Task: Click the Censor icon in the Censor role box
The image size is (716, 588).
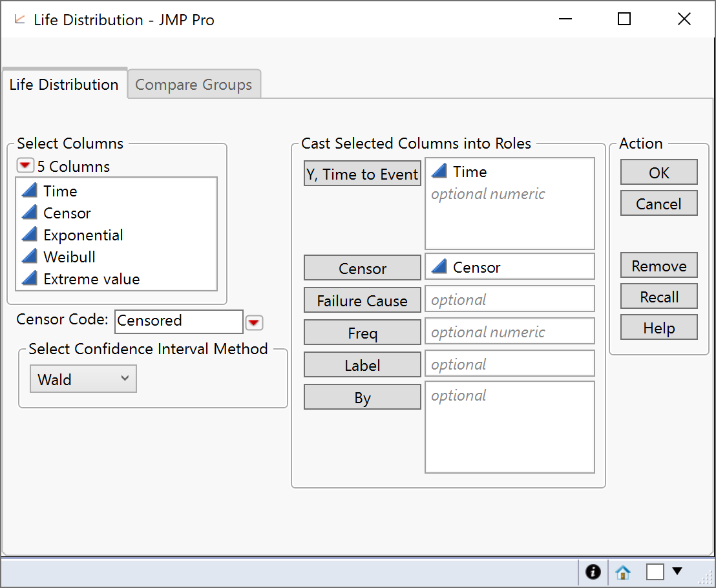Action: 441,266
